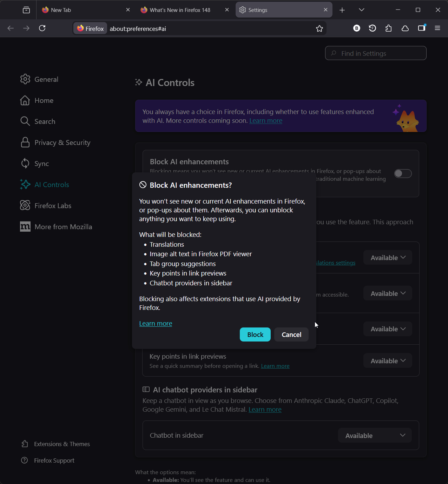The width and height of the screenshot is (448, 484).
Task: Toggle the sidebar icon in toolbar
Action: point(421,28)
